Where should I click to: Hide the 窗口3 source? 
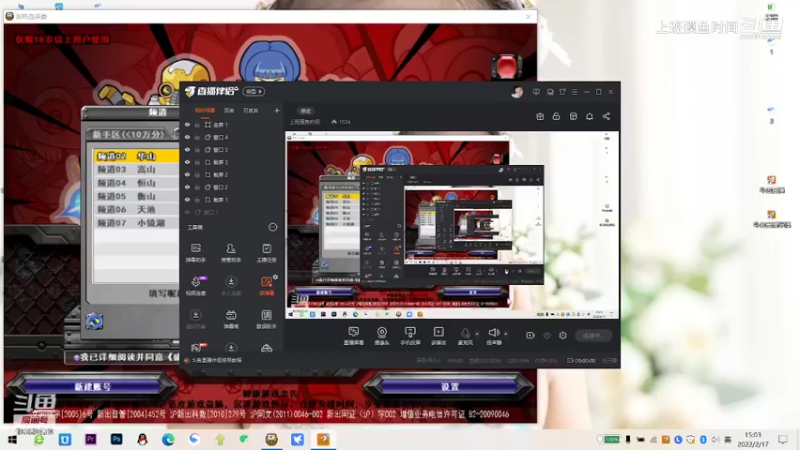(x=187, y=149)
